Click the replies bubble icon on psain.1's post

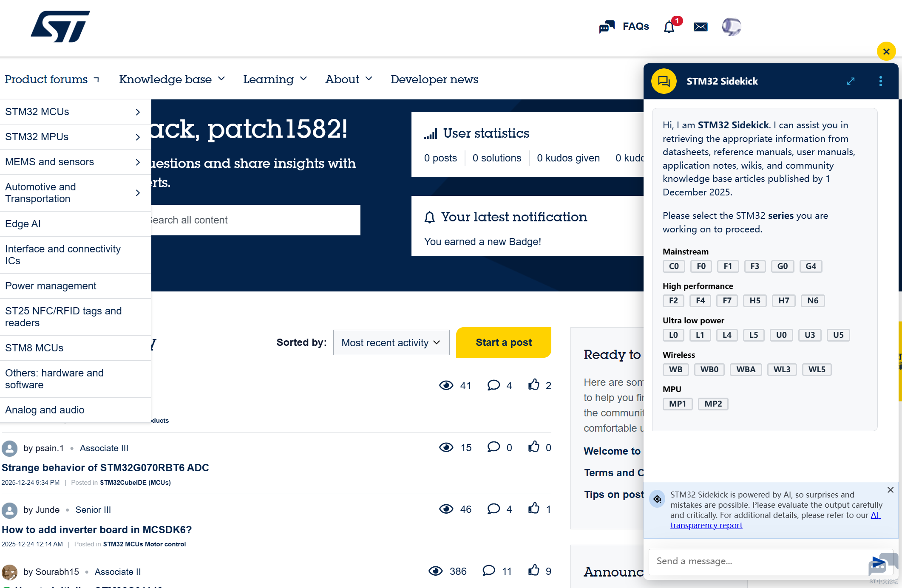pyautogui.click(x=494, y=447)
